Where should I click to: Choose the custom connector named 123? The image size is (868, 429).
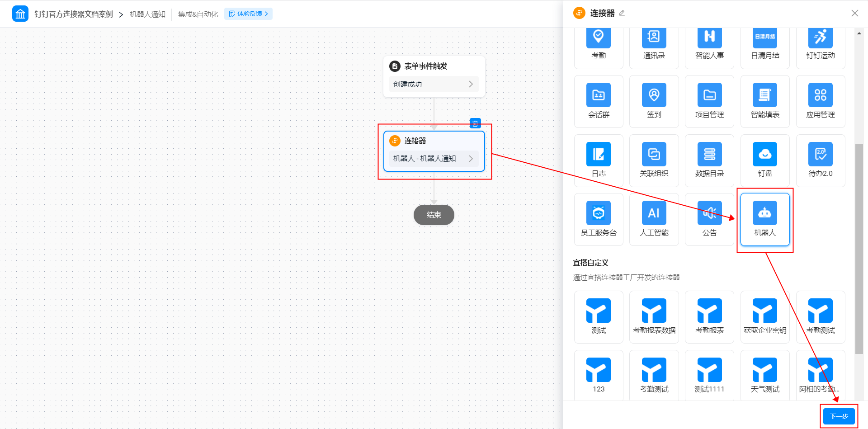pyautogui.click(x=599, y=375)
